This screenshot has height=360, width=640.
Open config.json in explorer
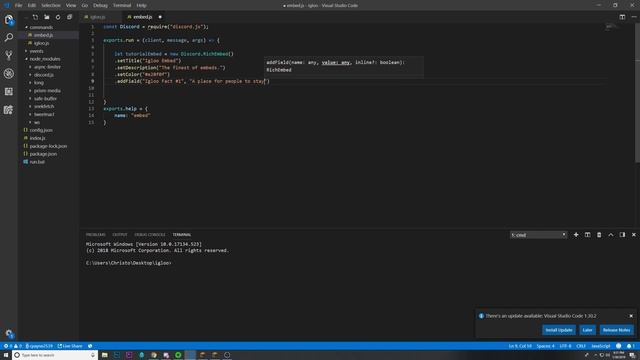pos(41,130)
